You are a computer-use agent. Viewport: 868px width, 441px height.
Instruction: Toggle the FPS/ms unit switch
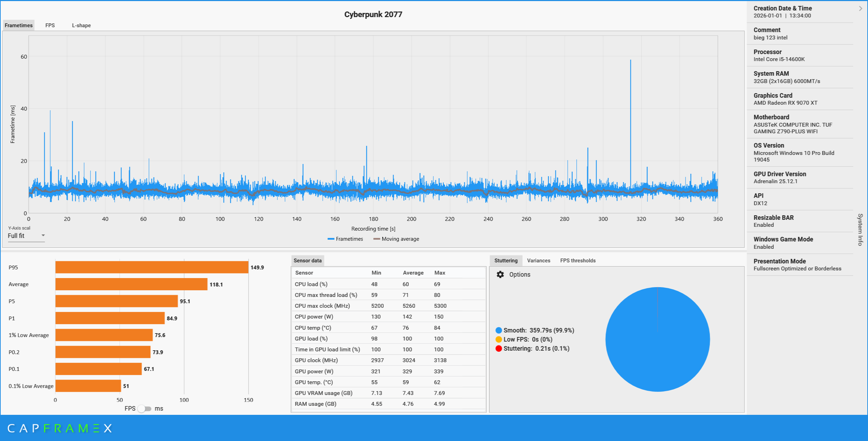(144, 409)
